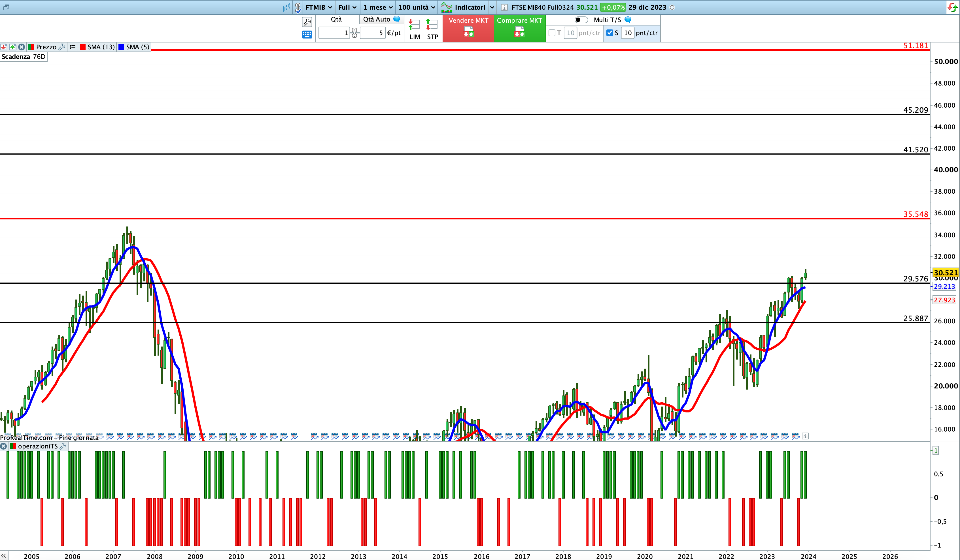Click the T pnt/ctr input field

(x=570, y=33)
